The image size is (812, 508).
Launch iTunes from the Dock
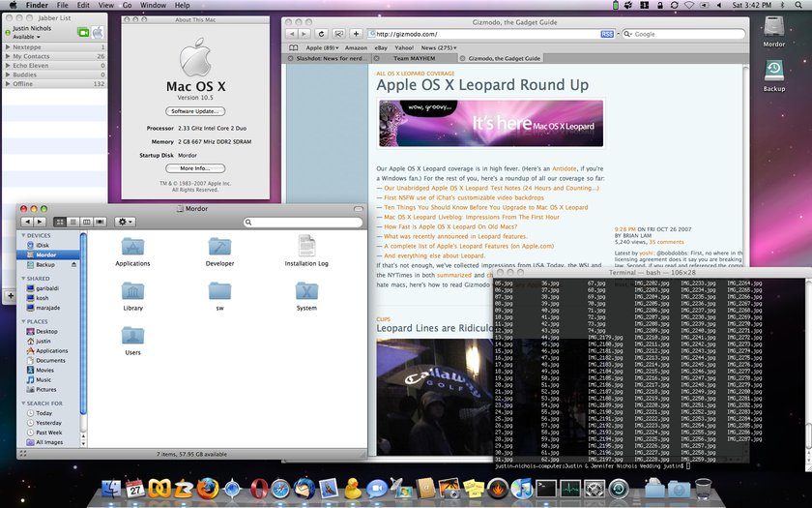pyautogui.click(x=521, y=489)
